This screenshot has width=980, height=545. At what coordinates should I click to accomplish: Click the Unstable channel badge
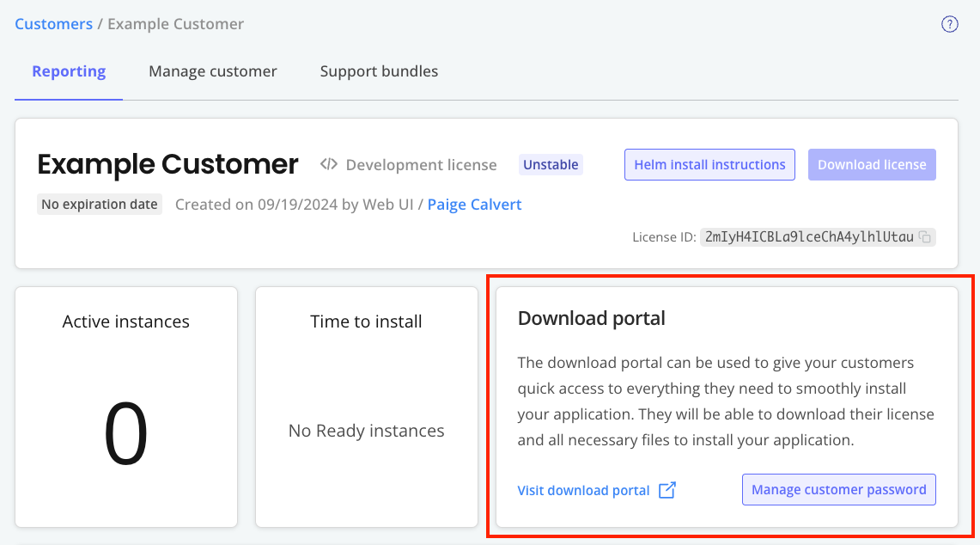551,164
